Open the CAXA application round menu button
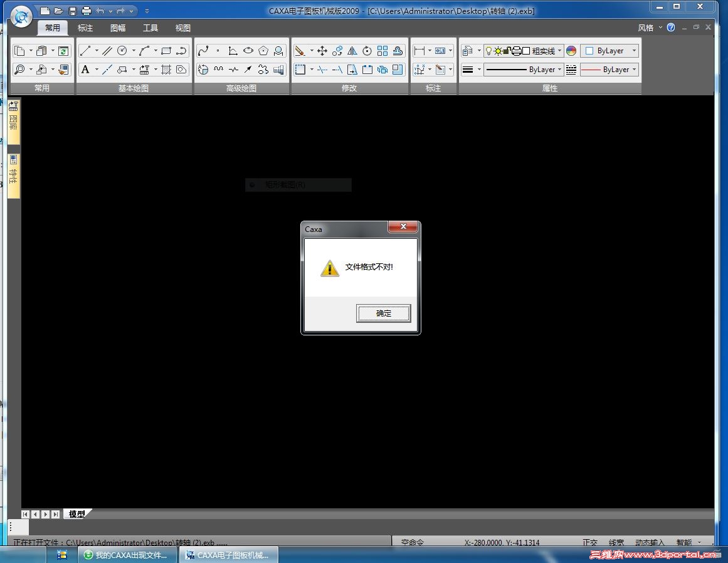The height and width of the screenshot is (563, 728). pos(21,17)
